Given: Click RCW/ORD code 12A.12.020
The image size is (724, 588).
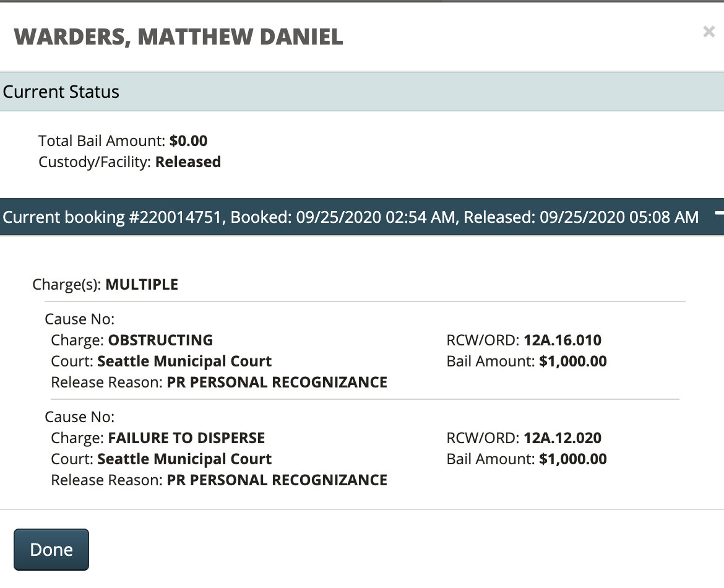Looking at the screenshot, I should (x=562, y=438).
